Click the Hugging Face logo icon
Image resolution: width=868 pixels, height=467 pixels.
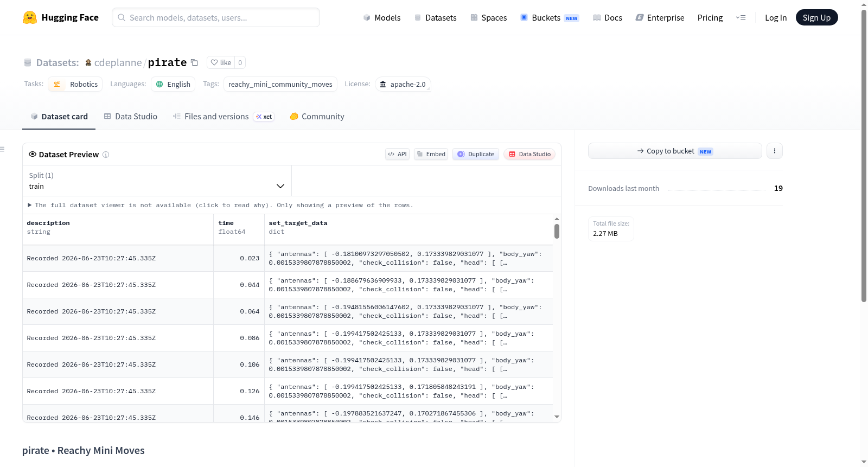(x=30, y=17)
